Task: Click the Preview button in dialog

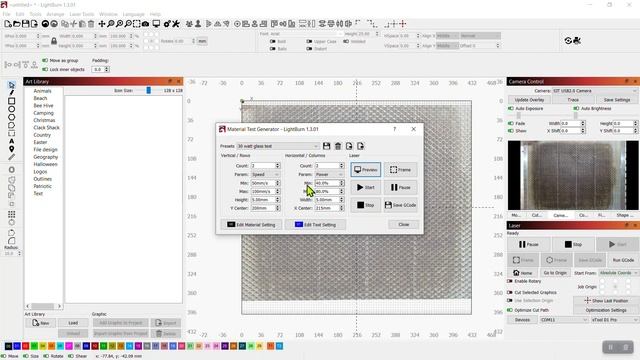Action: point(365,170)
